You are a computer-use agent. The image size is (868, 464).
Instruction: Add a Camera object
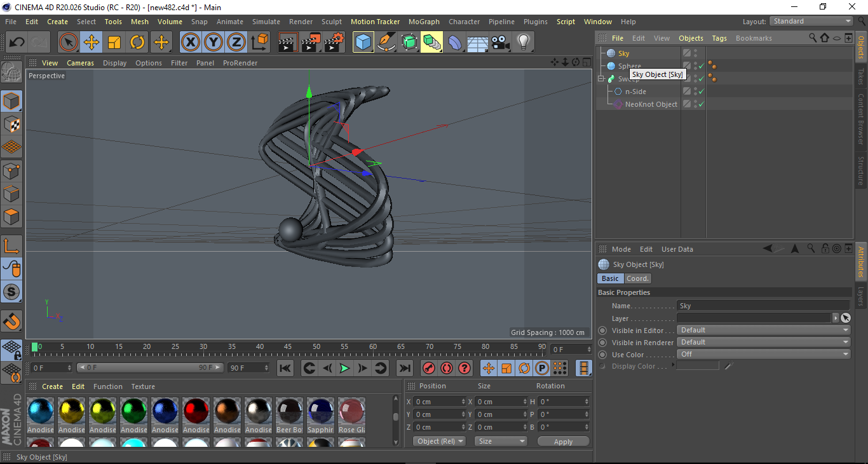(500, 43)
